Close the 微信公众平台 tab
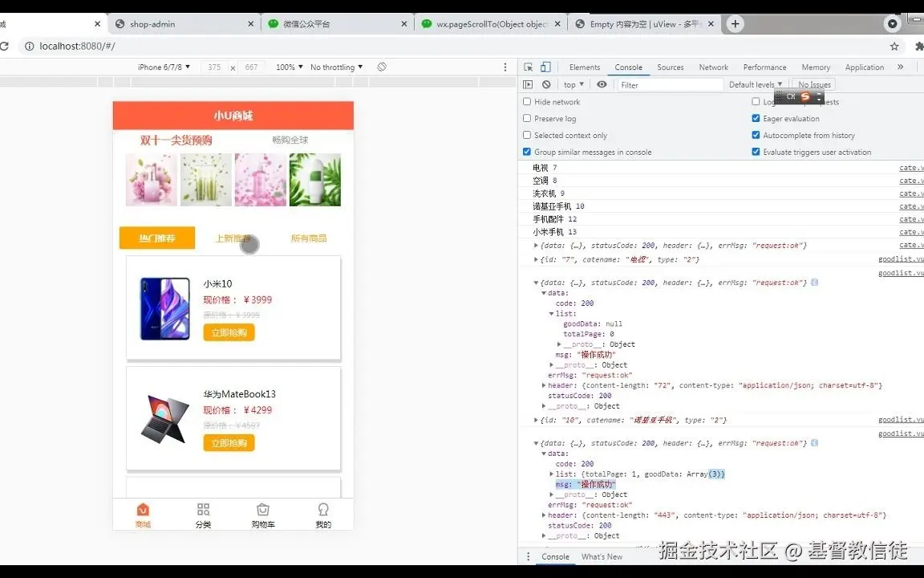This screenshot has width=924, height=578. pos(403,24)
